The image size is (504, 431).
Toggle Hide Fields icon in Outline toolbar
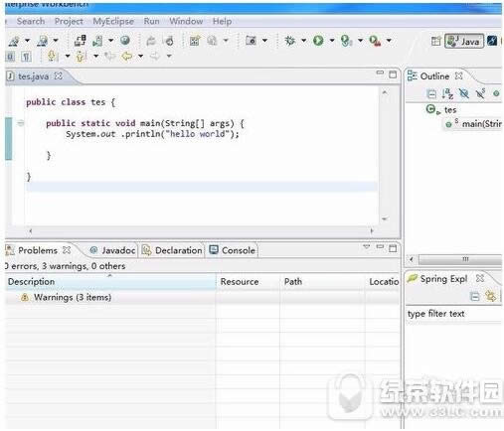coord(464,93)
